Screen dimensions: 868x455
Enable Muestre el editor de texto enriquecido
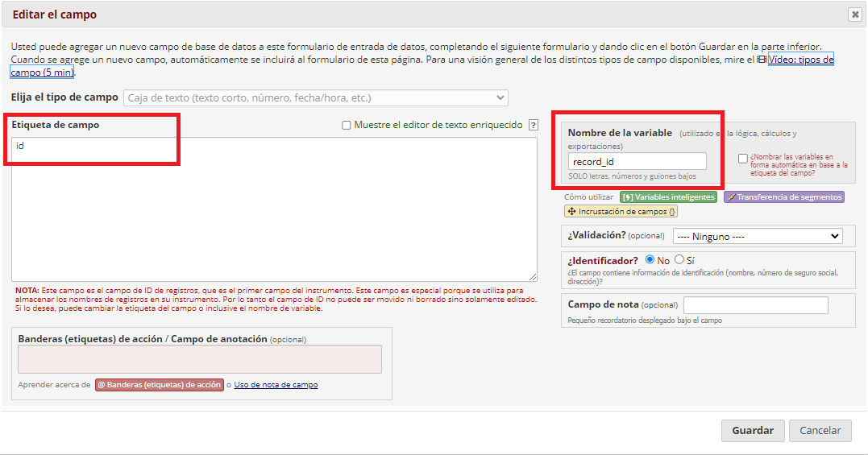pos(346,125)
